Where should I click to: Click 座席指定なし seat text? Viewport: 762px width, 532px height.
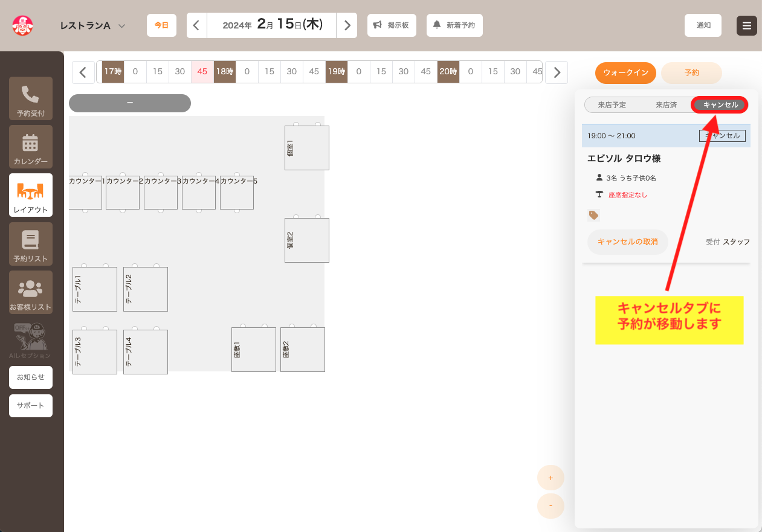628,195
